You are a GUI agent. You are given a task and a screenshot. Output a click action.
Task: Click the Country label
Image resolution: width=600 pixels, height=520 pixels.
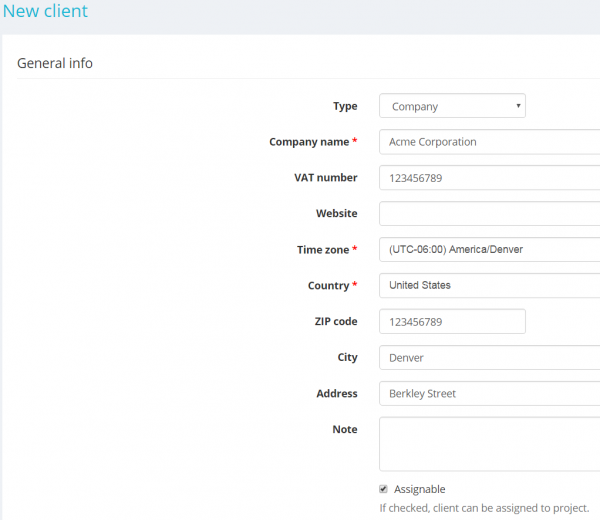(328, 286)
